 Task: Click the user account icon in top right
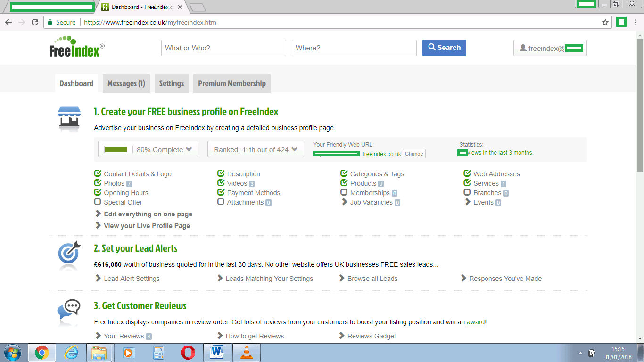(x=524, y=48)
